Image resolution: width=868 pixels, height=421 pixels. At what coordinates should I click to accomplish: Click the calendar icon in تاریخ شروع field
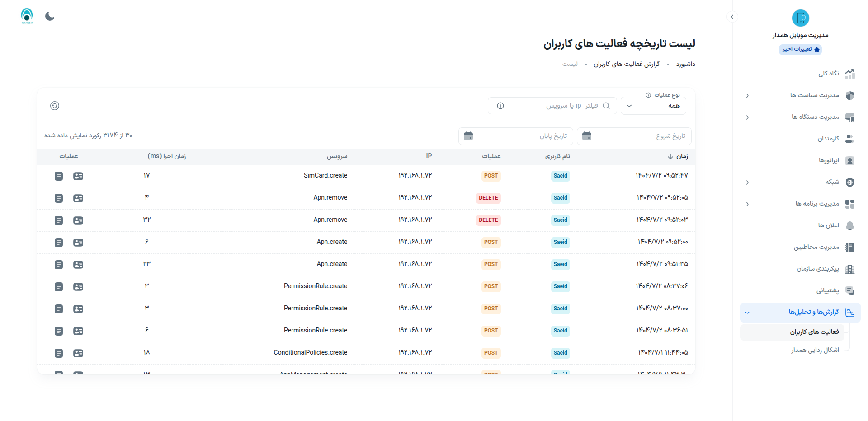tap(587, 136)
